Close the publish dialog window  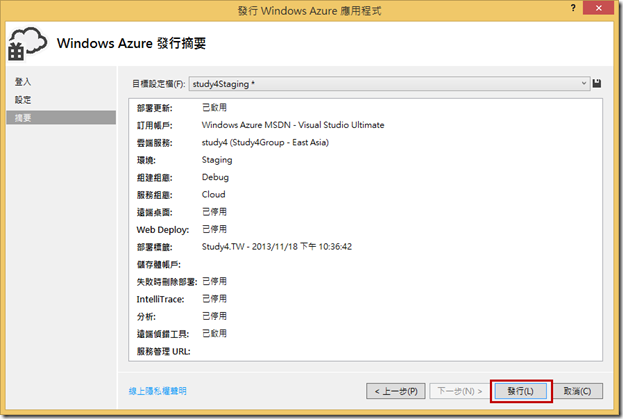[598, 8]
